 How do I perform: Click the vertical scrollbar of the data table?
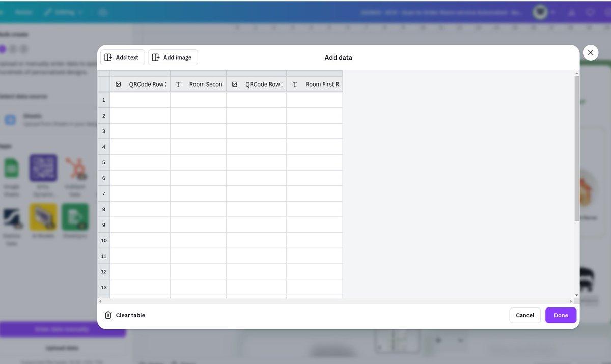click(x=577, y=148)
